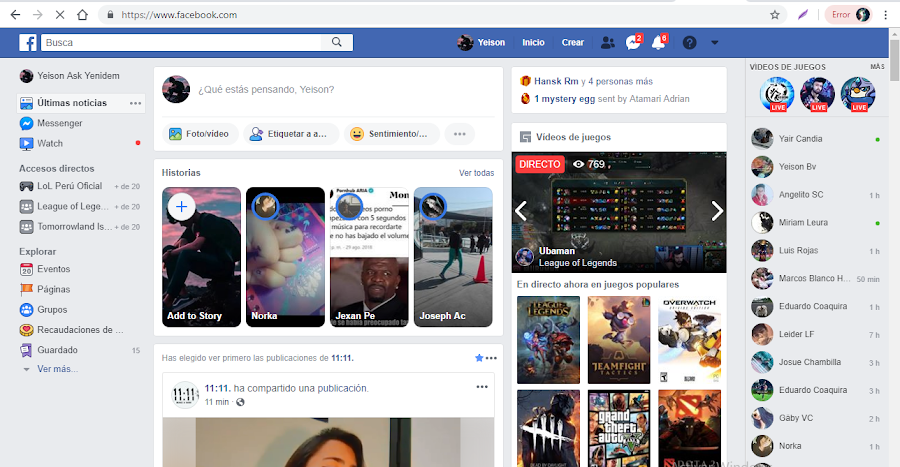Bookmark this page with the star icon
This screenshot has width=900, height=467.
(x=775, y=15)
